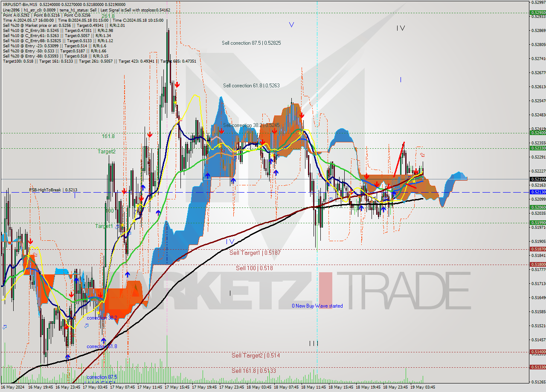Screen dimensions: 546x392
Task: Select the 'Sell %20 @ Entry -88: 0.53593' line
Action: (55, 56)
